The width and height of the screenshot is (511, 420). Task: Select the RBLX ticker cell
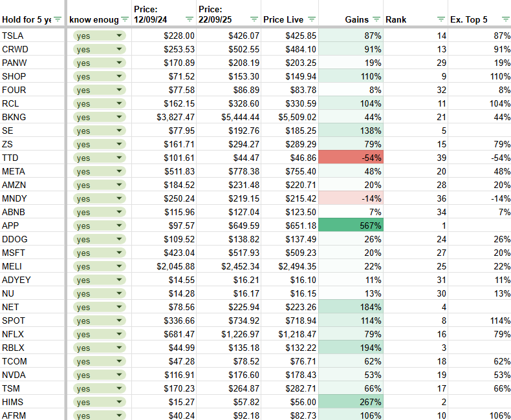click(32, 348)
